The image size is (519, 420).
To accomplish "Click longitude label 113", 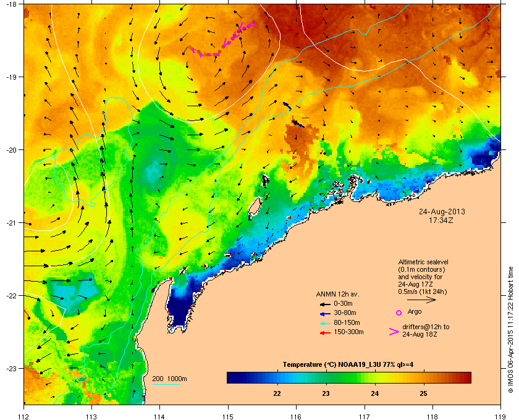I will click(91, 417).
